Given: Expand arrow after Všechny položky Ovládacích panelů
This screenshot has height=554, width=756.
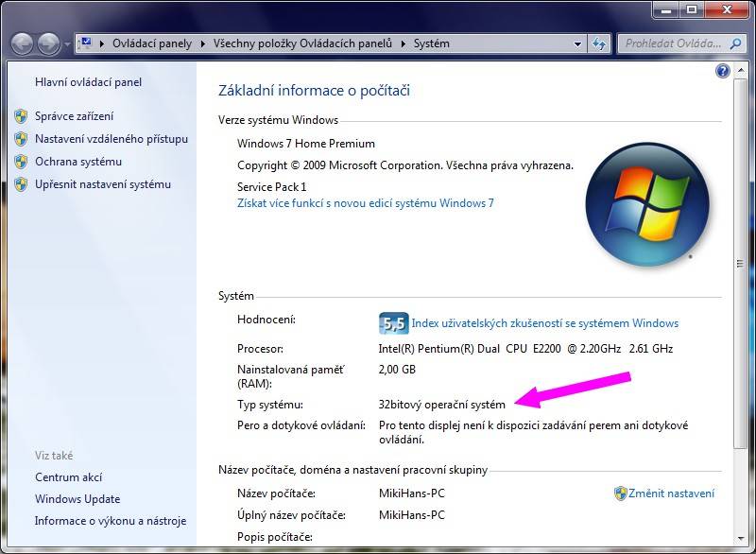Looking at the screenshot, I should [403, 43].
